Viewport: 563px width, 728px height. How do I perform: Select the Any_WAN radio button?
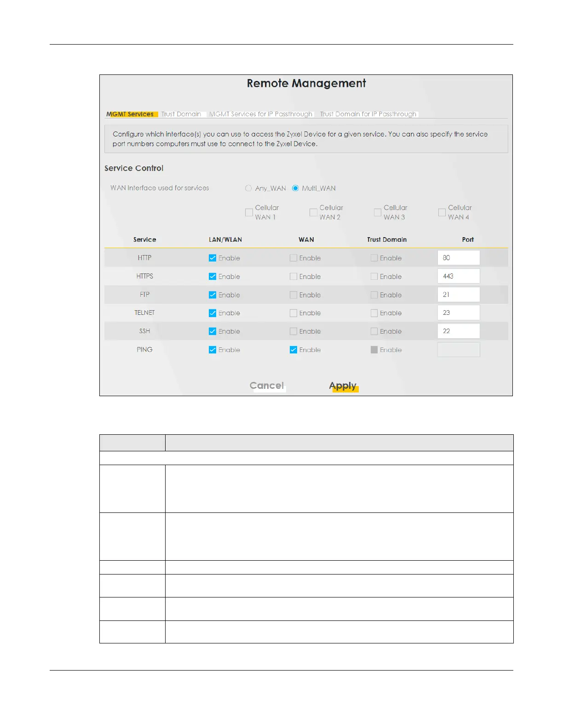click(248, 188)
